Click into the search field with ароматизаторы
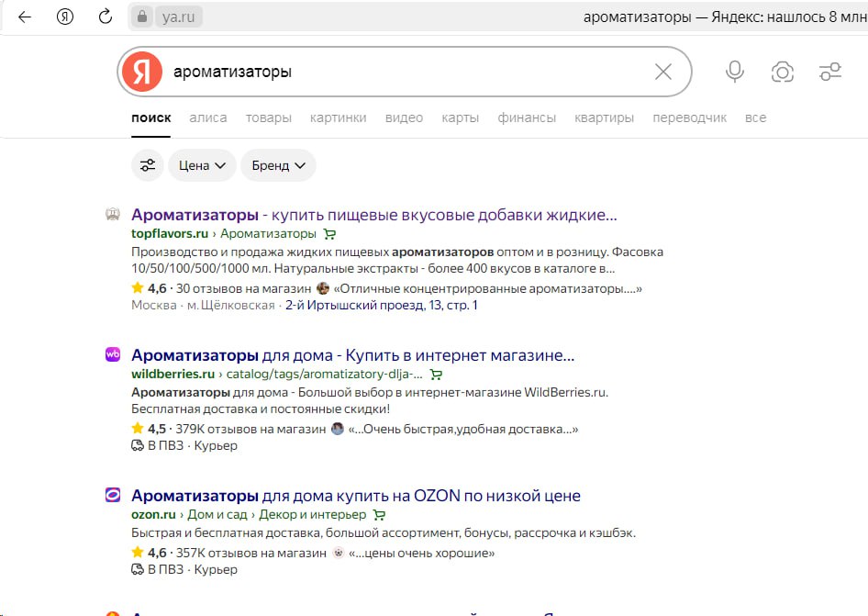 pos(404,72)
